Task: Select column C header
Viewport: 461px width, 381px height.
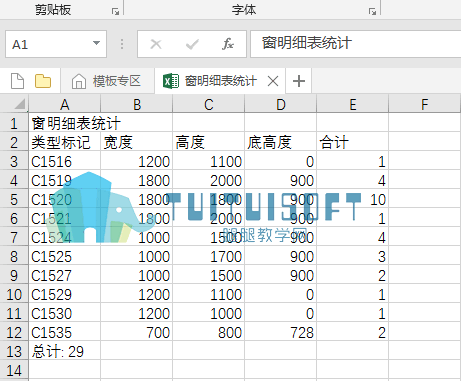Action: click(x=209, y=105)
